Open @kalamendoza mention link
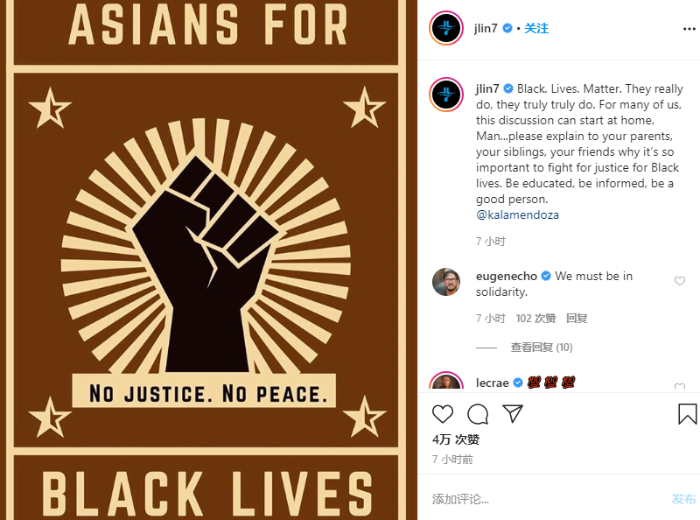Viewport: 700px width, 520px height. click(517, 215)
